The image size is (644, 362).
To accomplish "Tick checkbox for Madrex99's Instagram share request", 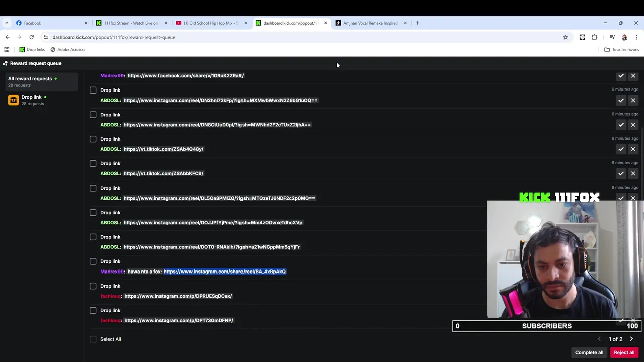I will pyautogui.click(x=93, y=261).
